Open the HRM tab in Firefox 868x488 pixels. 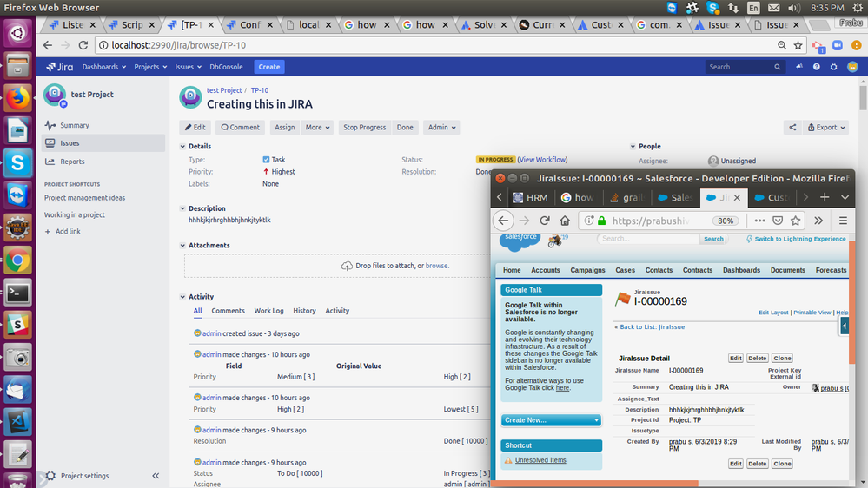click(x=530, y=197)
